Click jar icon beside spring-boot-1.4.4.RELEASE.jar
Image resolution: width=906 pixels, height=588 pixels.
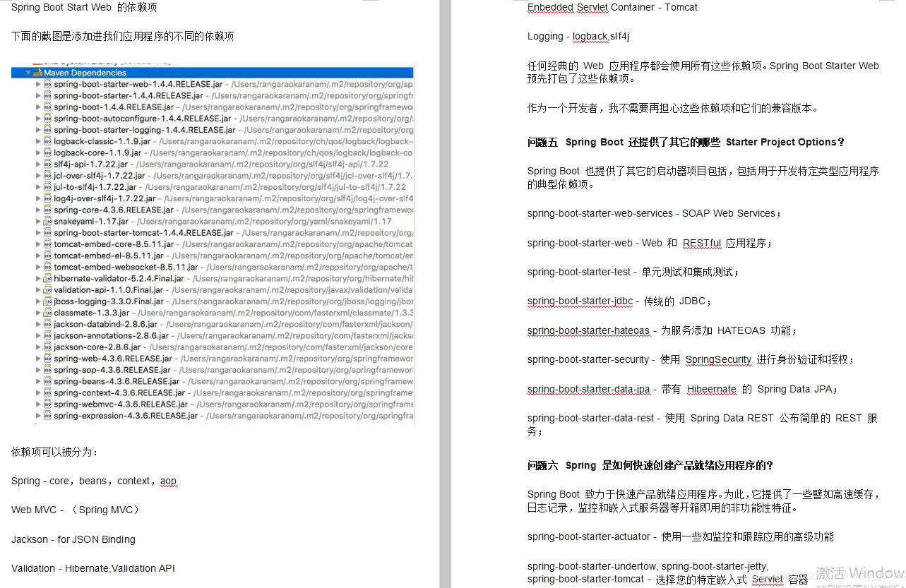48,107
